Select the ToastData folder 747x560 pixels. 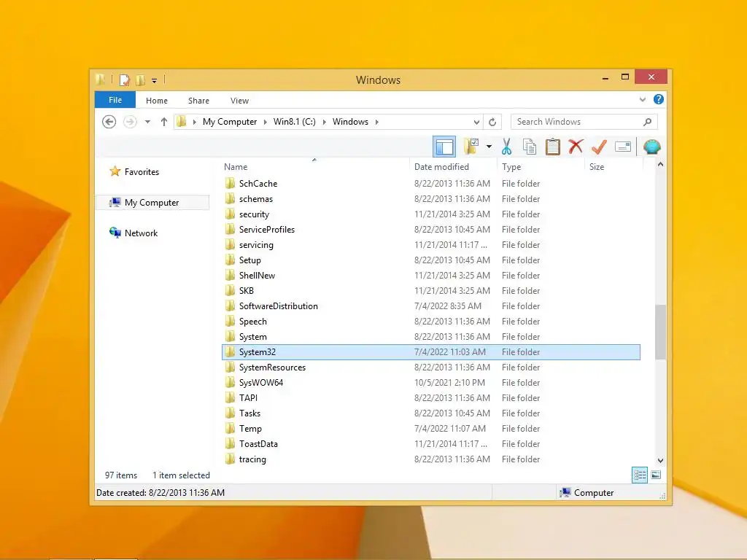[x=431, y=444]
